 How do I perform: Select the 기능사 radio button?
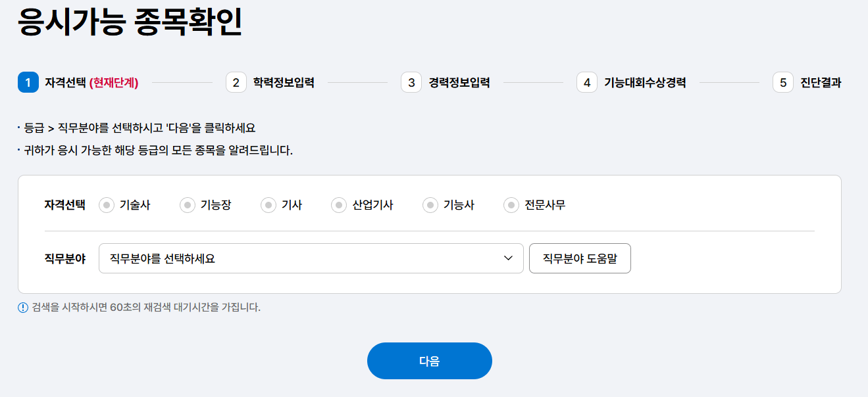point(430,204)
